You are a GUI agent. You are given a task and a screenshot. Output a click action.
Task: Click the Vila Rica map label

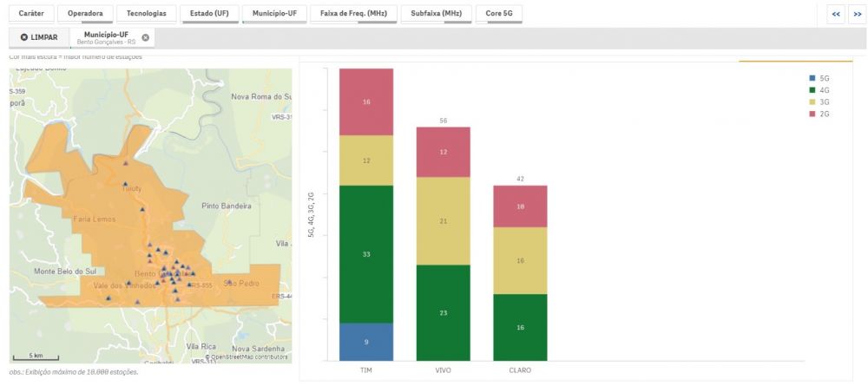click(201, 346)
